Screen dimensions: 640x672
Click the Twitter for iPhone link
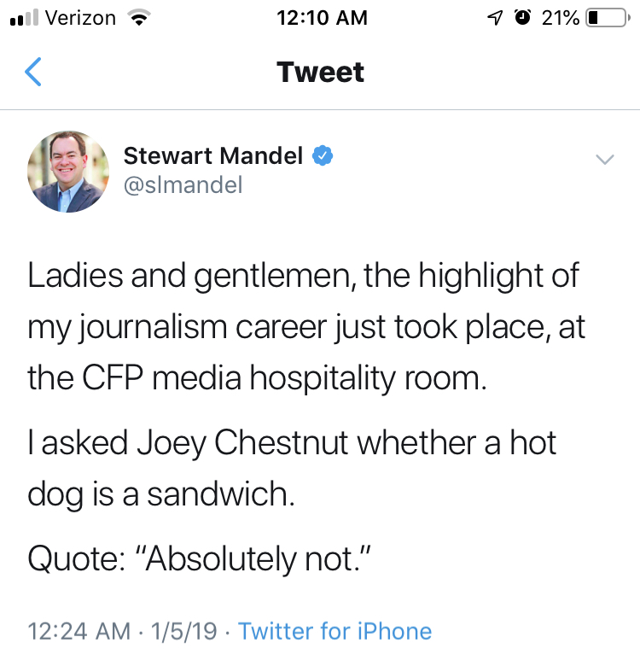click(x=335, y=632)
